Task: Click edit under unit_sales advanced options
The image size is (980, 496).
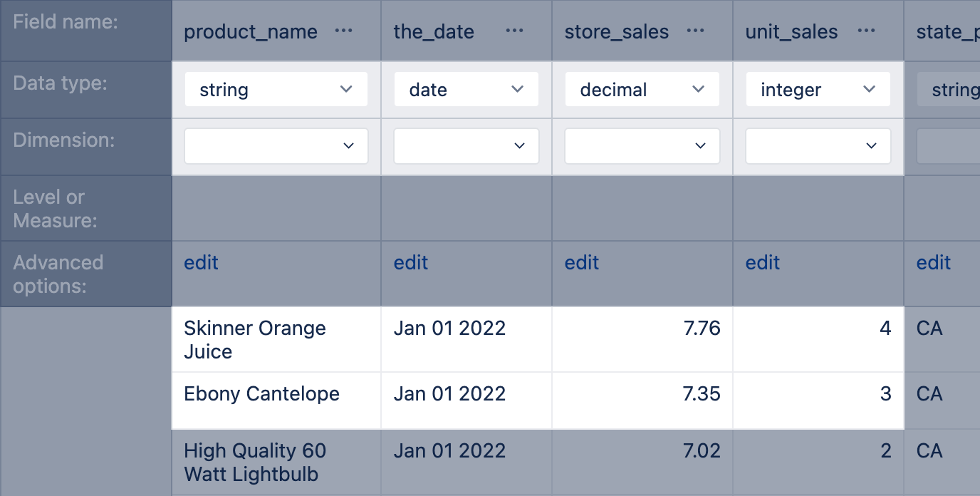Action: (762, 263)
